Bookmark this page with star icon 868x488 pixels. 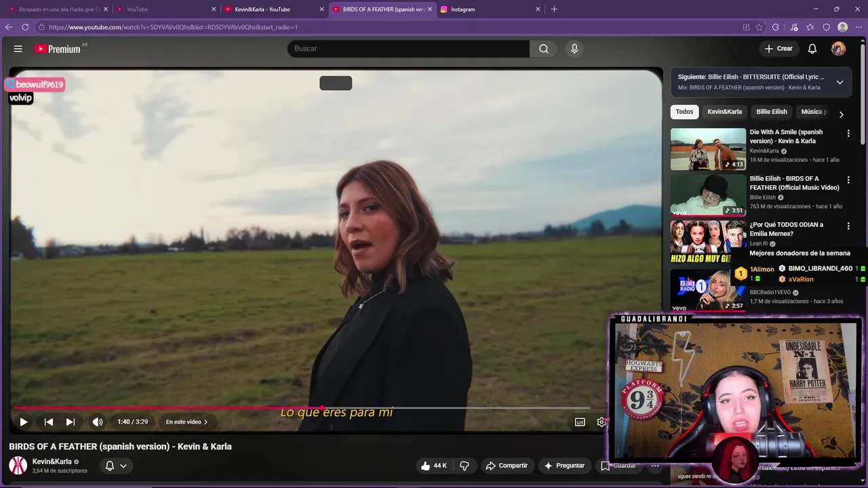759,27
